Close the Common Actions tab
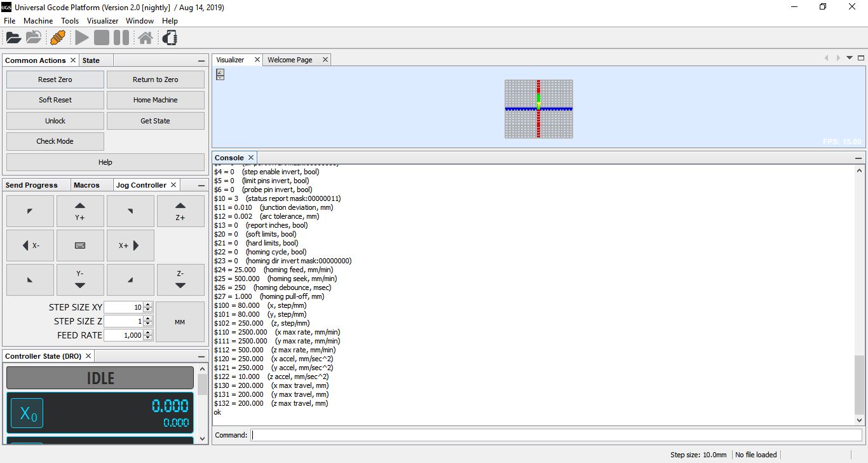Image resolution: width=868 pixels, height=463 pixels. tap(73, 60)
